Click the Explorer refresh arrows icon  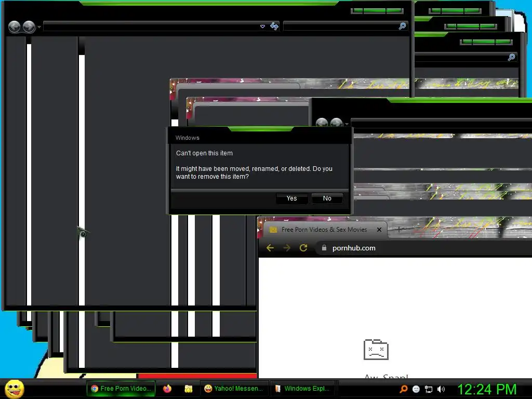[x=274, y=26]
